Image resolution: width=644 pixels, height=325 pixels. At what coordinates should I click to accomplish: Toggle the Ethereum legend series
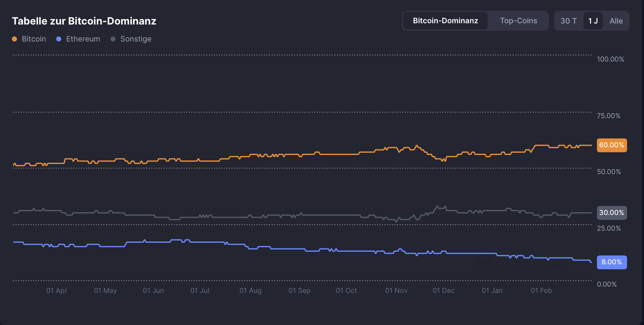coord(78,39)
